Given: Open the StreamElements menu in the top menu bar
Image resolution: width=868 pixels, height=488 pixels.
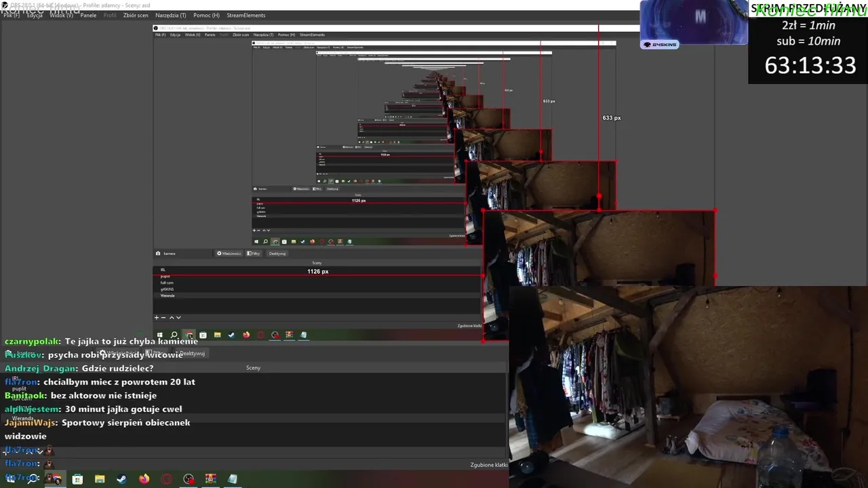Looking at the screenshot, I should click(x=246, y=15).
